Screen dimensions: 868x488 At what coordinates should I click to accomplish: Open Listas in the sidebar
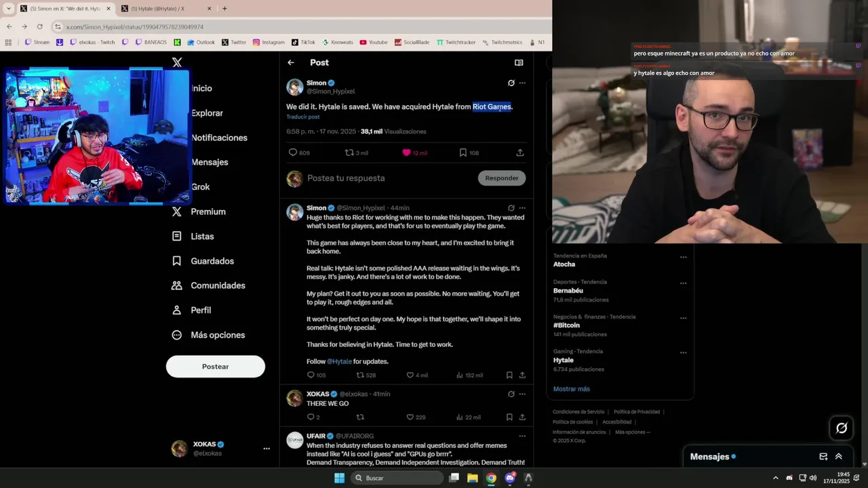pyautogui.click(x=193, y=237)
